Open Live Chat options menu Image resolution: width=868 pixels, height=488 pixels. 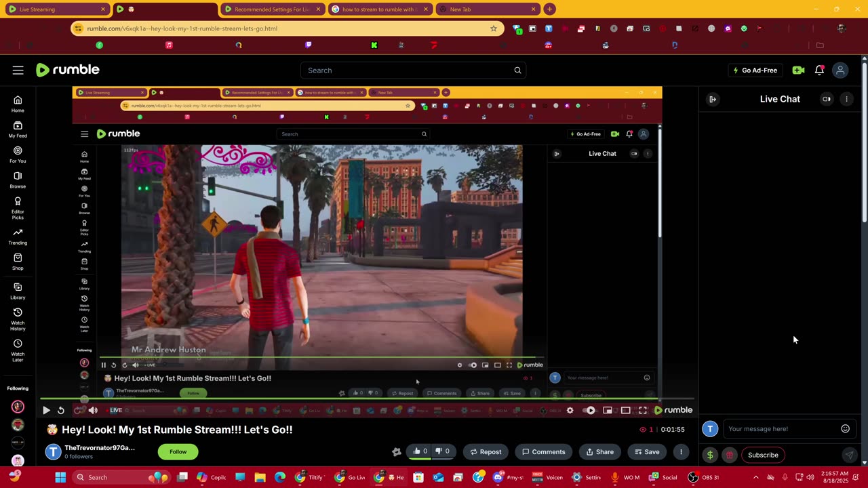pyautogui.click(x=846, y=99)
